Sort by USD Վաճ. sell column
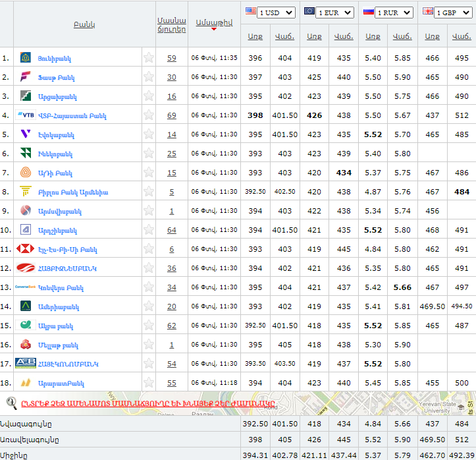This screenshot has width=476, height=460. pos(285,36)
